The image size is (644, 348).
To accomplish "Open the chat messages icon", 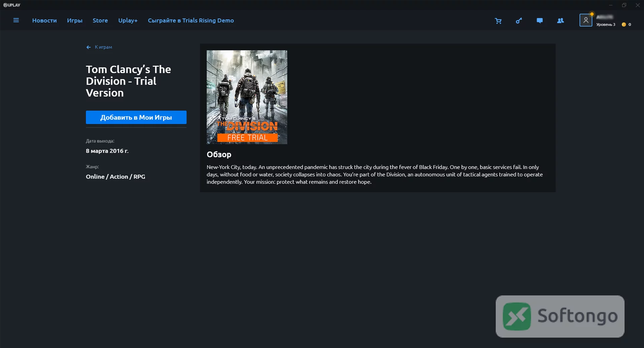I will (x=540, y=21).
